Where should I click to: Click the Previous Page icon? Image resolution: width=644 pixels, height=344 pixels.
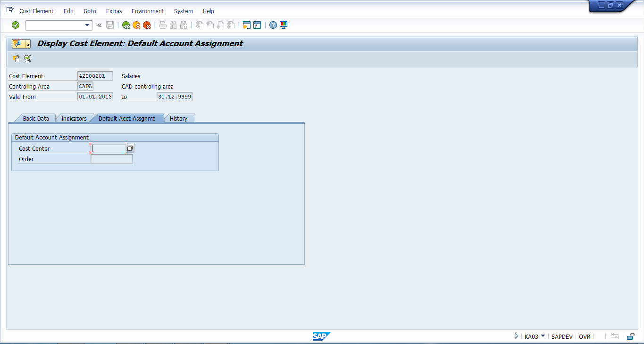coord(210,25)
